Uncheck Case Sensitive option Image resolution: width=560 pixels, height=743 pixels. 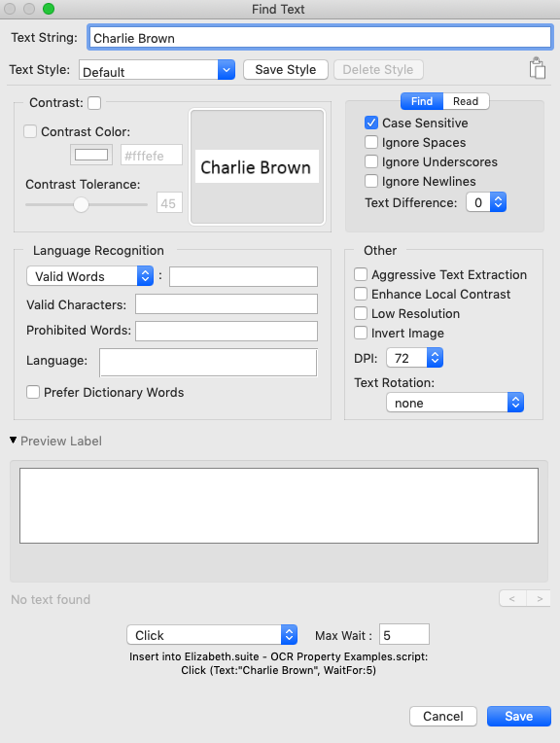click(x=371, y=123)
